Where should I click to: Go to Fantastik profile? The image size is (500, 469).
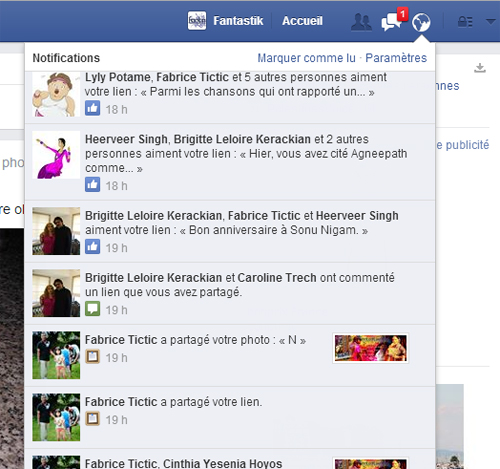point(238,21)
